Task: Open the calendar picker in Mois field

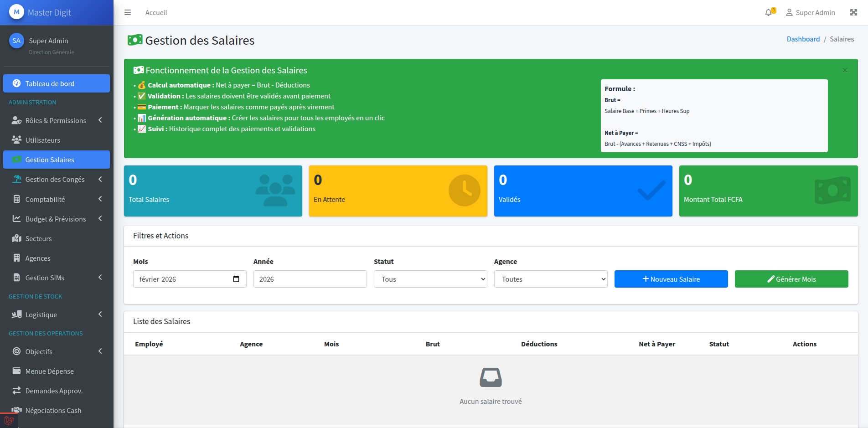Action: (x=236, y=279)
